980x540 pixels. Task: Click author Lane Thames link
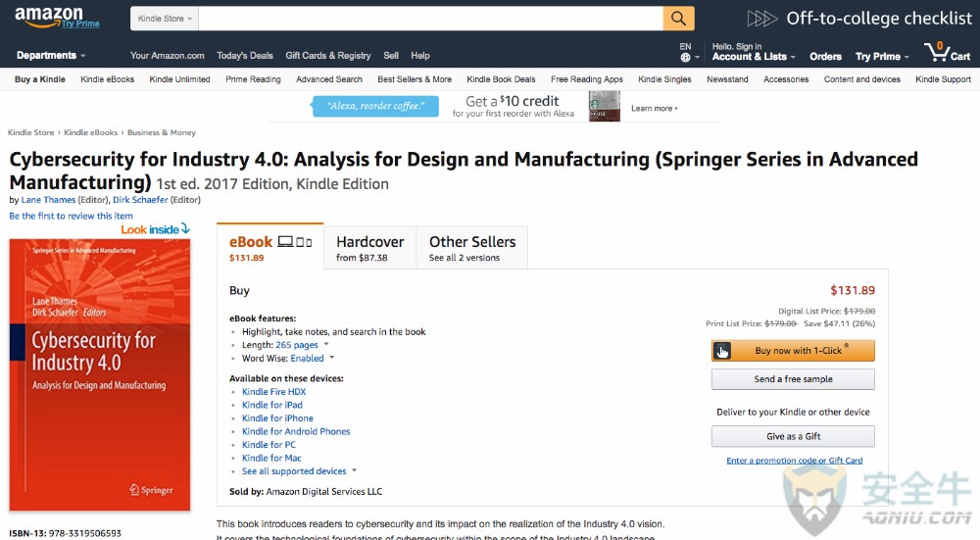(48, 200)
